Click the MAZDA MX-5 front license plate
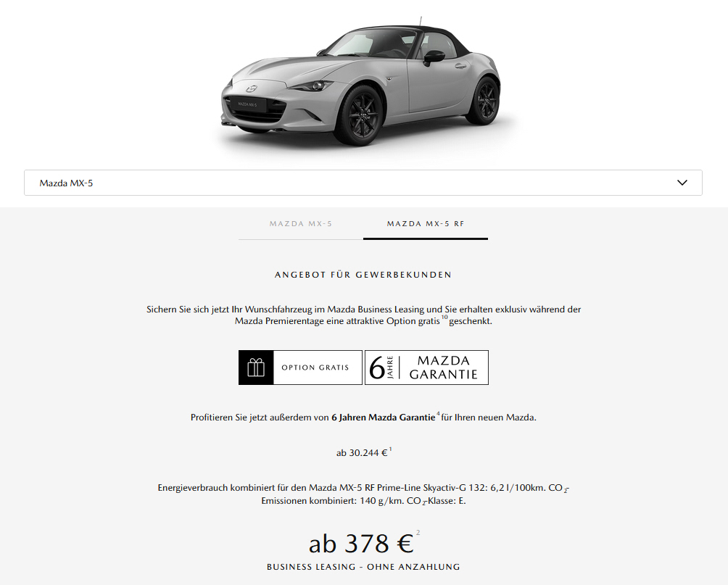728x585 pixels. coord(247,104)
